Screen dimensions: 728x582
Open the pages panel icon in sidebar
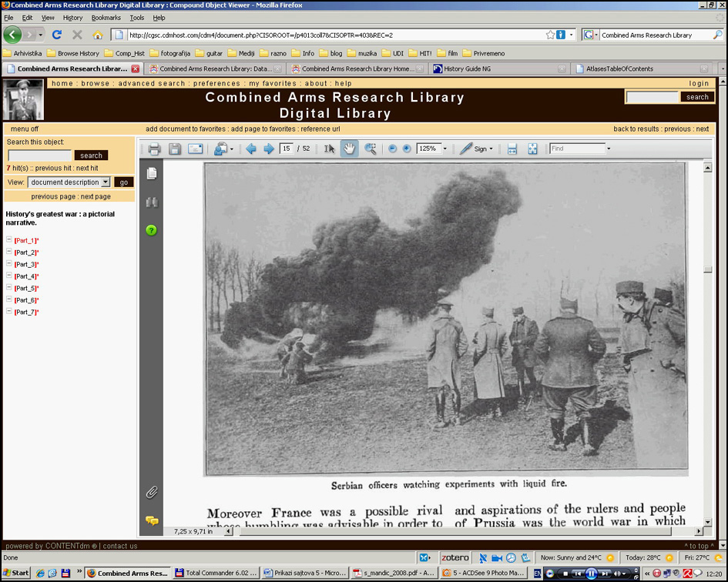tap(152, 174)
